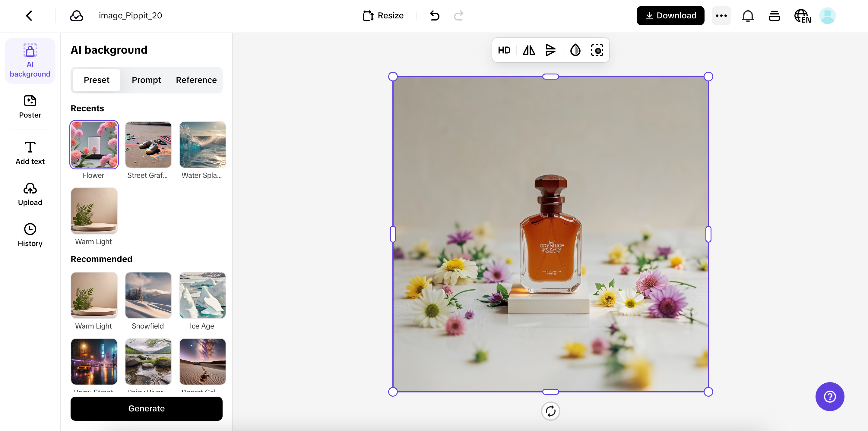
Task: Open the color adjustment droplet tool
Action: 575,50
